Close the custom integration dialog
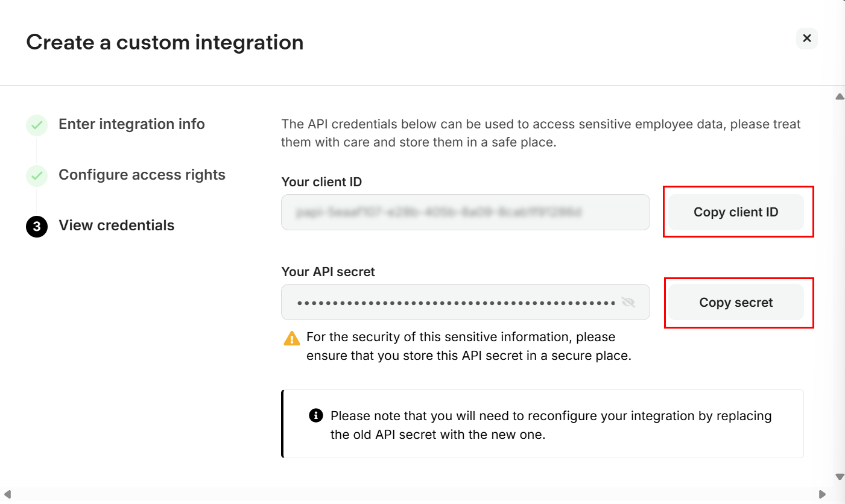845x504 pixels. pos(806,39)
